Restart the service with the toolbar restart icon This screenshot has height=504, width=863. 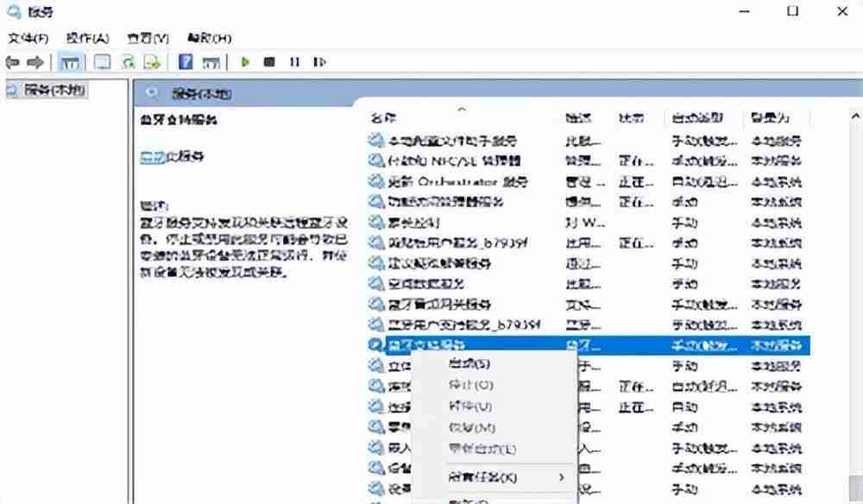[x=320, y=61]
